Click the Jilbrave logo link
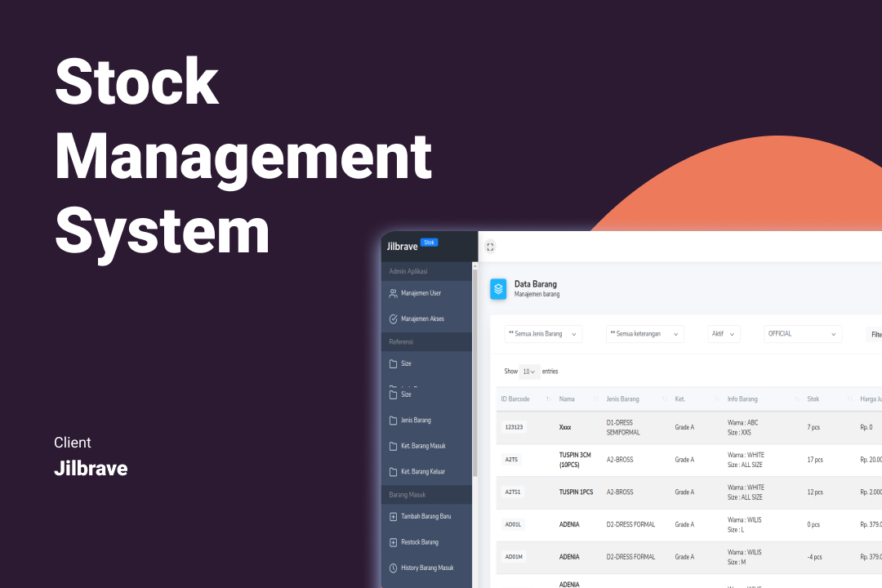 pos(402,246)
